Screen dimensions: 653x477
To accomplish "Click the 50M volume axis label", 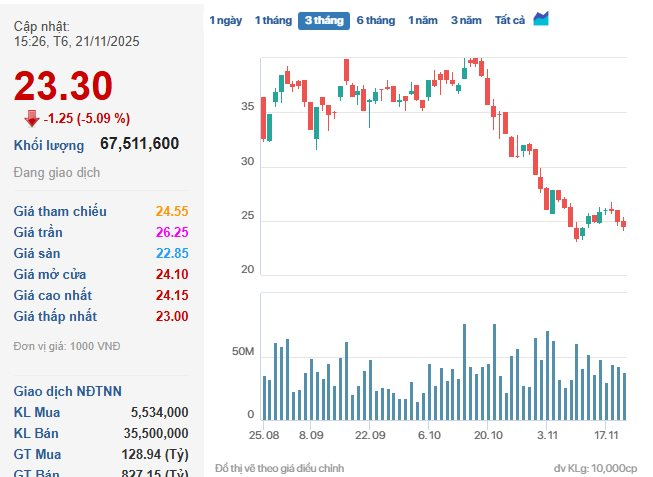I will click(243, 353).
